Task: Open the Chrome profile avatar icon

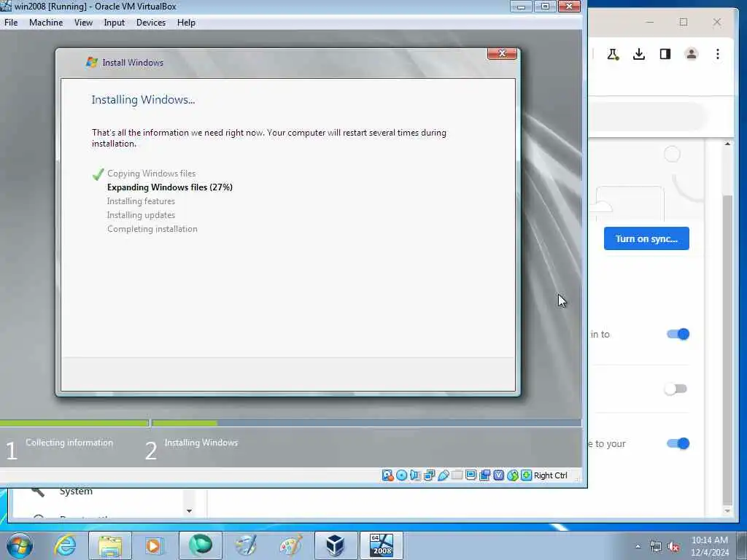Action: (692, 54)
